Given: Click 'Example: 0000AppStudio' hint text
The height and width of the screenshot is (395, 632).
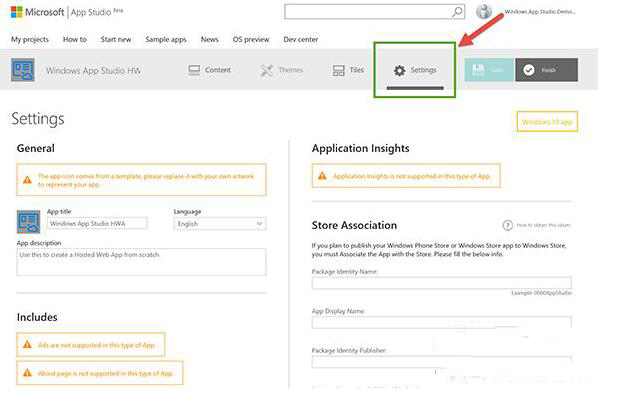Looking at the screenshot, I should click(541, 293).
